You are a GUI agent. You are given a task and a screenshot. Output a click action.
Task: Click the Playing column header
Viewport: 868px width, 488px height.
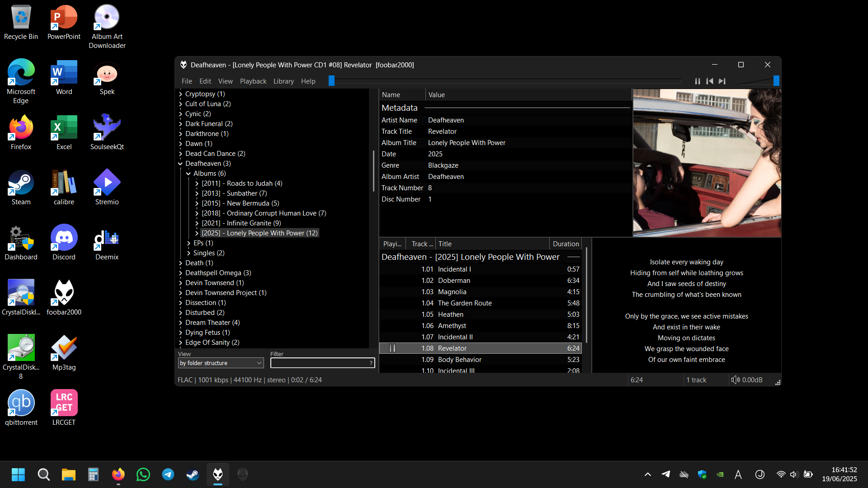pyautogui.click(x=392, y=244)
